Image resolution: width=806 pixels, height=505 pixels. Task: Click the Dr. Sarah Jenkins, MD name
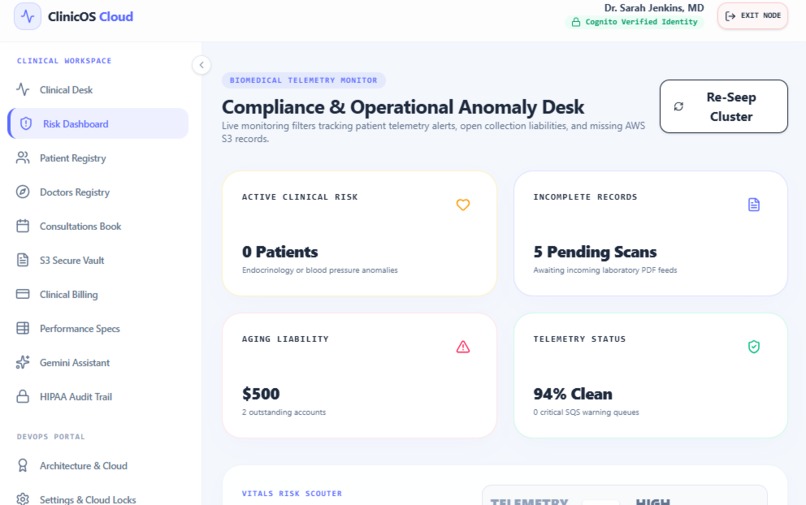(x=654, y=8)
